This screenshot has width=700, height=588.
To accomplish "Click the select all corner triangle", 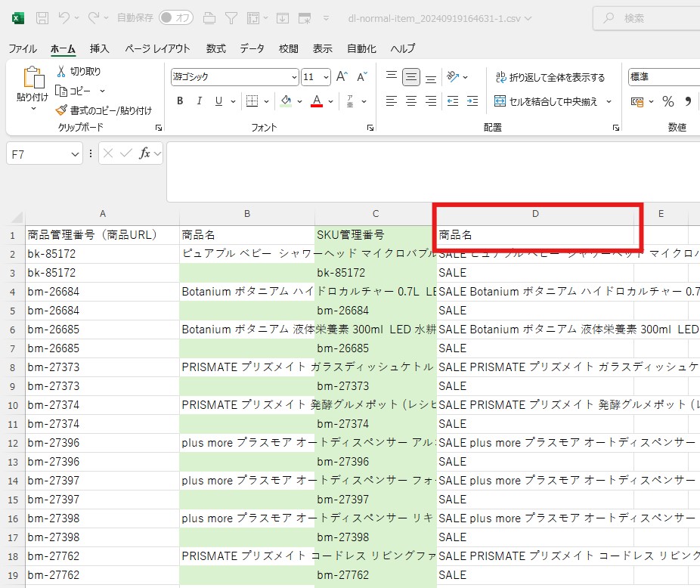I will pos(16,217).
